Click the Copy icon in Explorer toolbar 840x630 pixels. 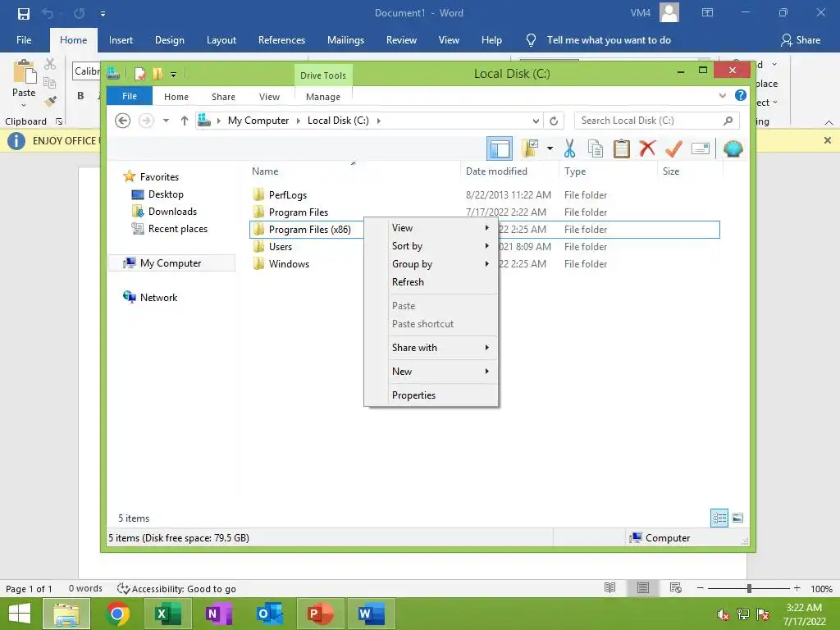pos(596,148)
